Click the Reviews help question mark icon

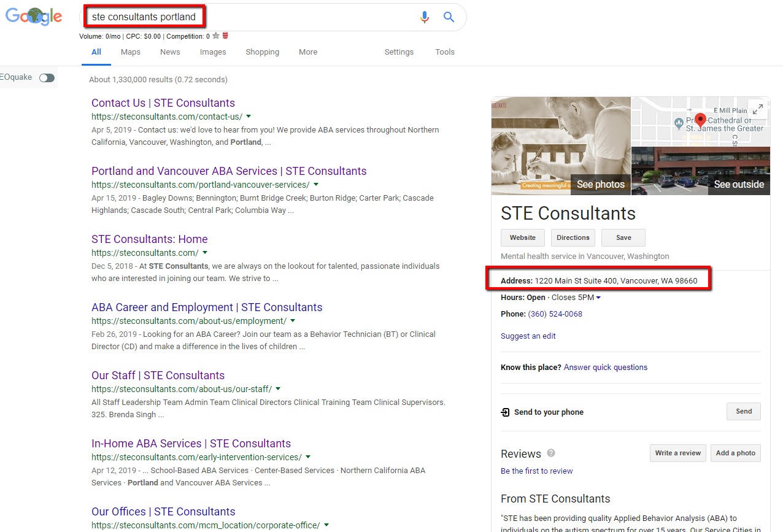point(551,453)
